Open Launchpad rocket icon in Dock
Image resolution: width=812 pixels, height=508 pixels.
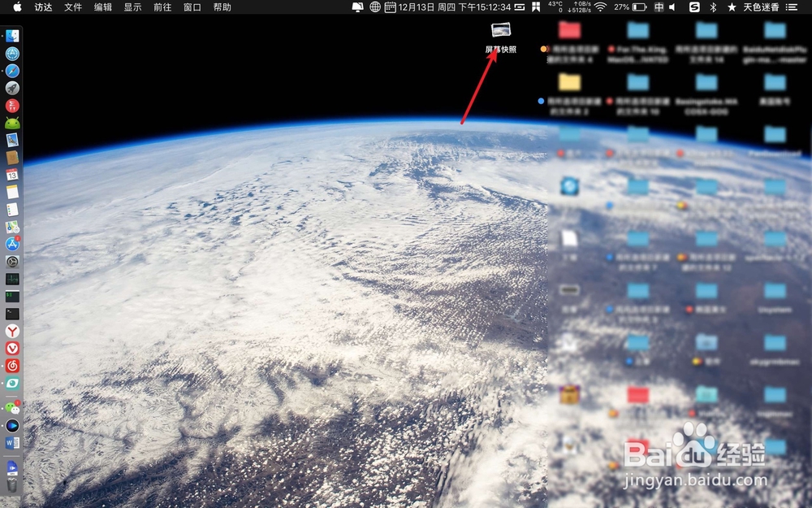(12, 88)
